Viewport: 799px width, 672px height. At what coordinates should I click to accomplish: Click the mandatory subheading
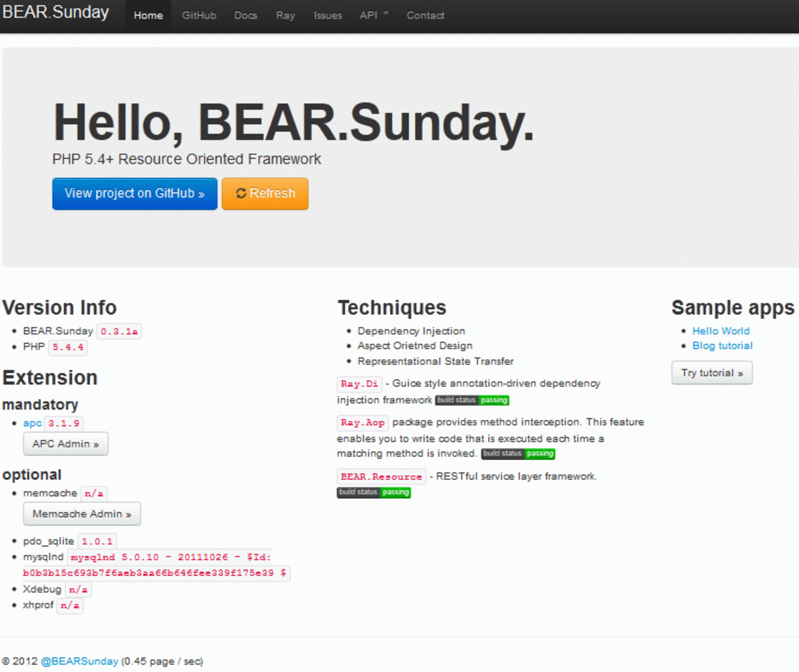40,405
